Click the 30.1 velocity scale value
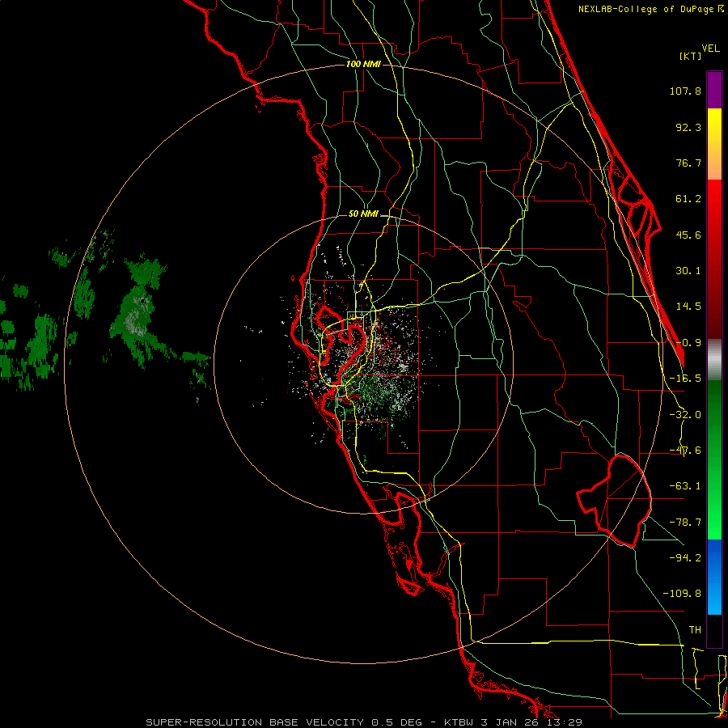 point(688,271)
